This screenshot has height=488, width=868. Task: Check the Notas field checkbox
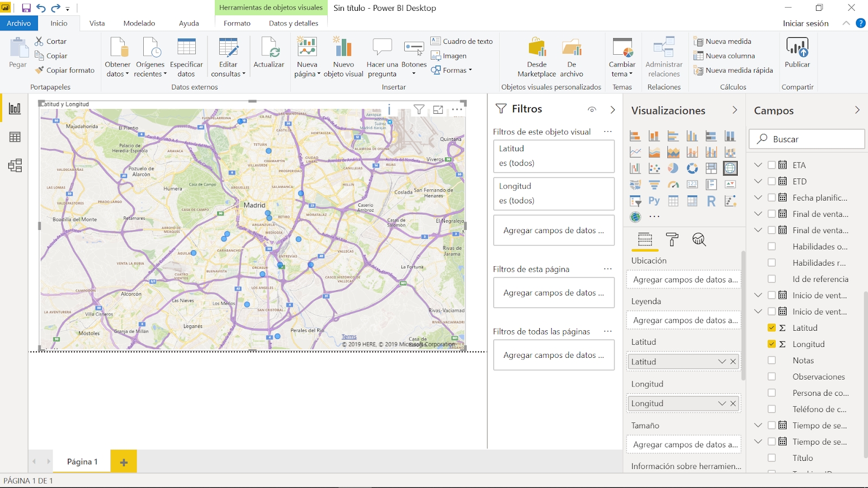point(771,361)
